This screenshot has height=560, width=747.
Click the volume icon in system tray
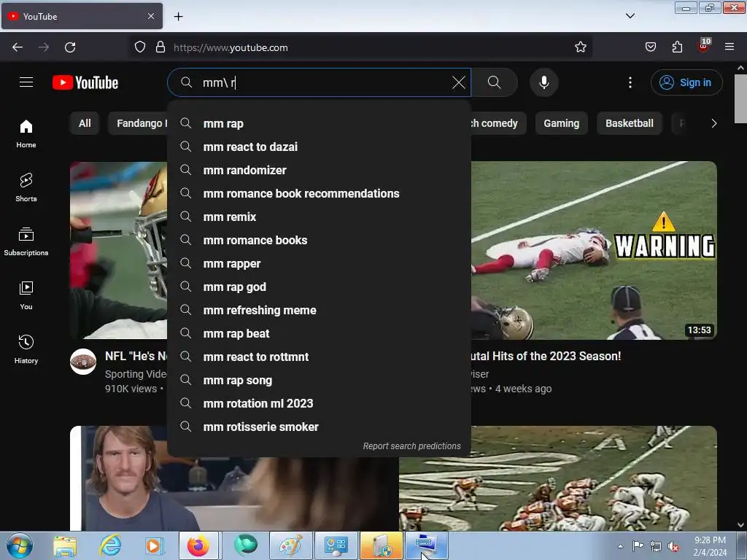(673, 546)
